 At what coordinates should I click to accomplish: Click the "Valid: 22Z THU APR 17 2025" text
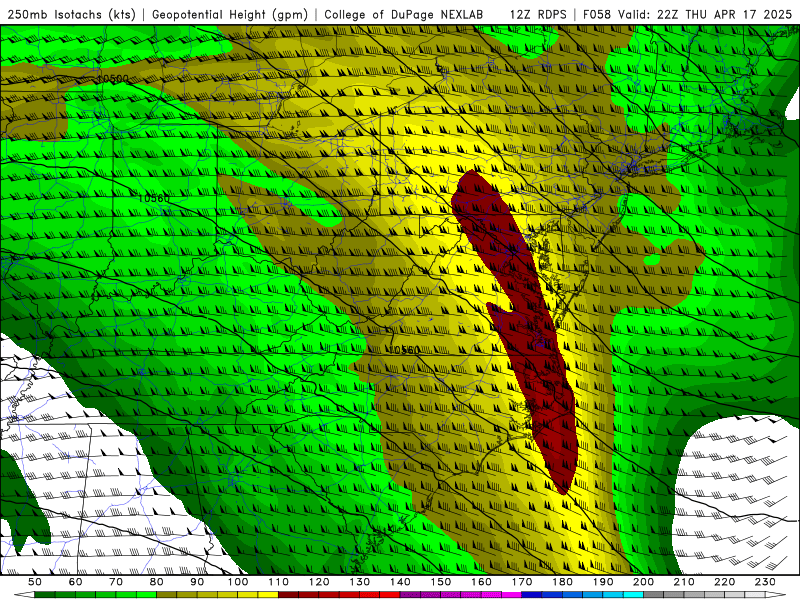tap(705, 14)
